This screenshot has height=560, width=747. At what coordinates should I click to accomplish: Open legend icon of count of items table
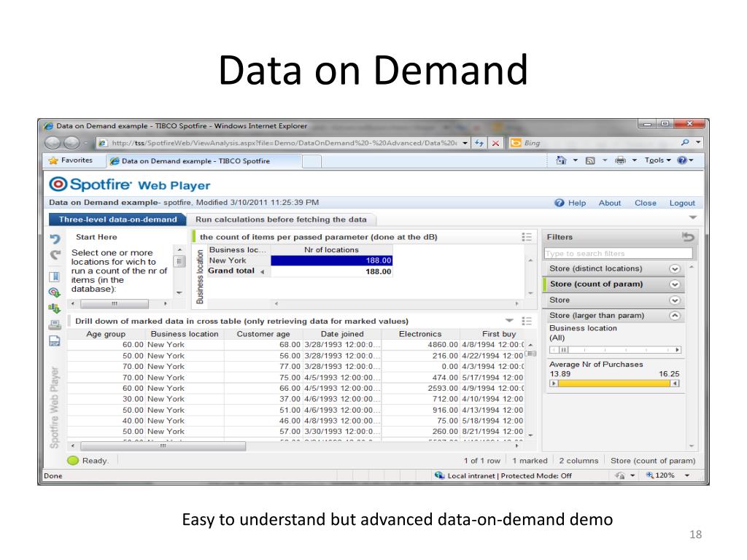click(527, 237)
